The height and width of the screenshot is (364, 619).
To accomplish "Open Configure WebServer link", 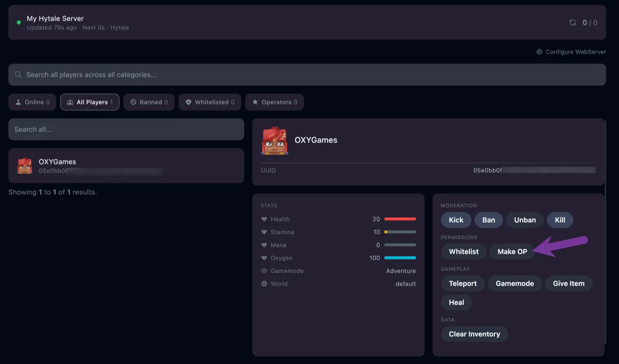I will click(x=571, y=52).
